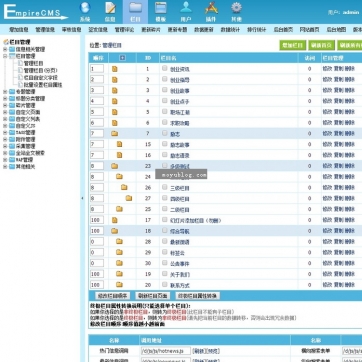Viewport: 362px width, 362px height.
Task: Open 后台首页 in the top menu bar
Action: [x=283, y=30]
